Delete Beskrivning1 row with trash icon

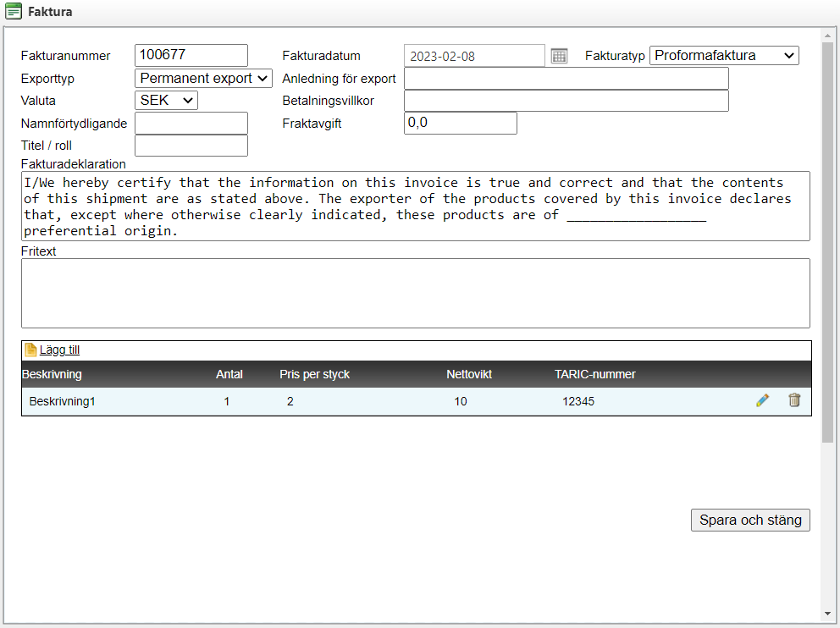click(794, 400)
